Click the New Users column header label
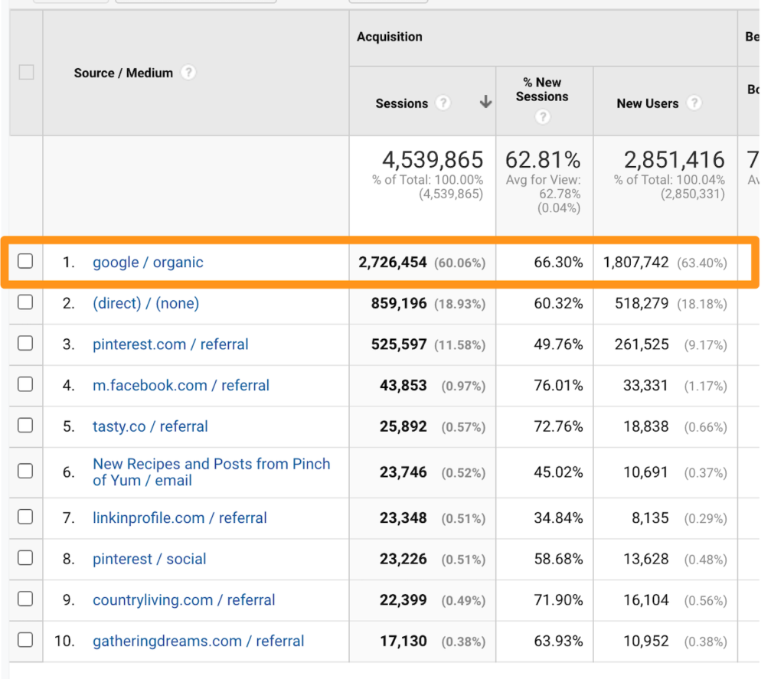 pos(648,103)
